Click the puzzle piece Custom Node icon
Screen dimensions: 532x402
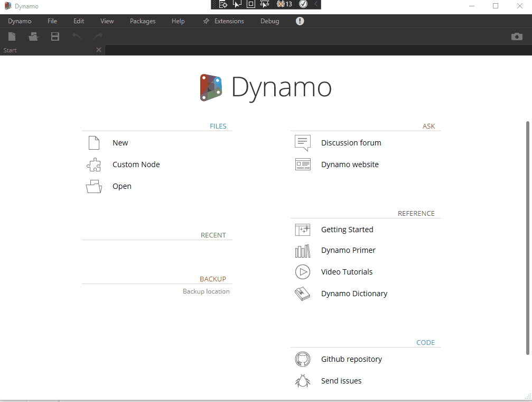pyautogui.click(x=94, y=165)
